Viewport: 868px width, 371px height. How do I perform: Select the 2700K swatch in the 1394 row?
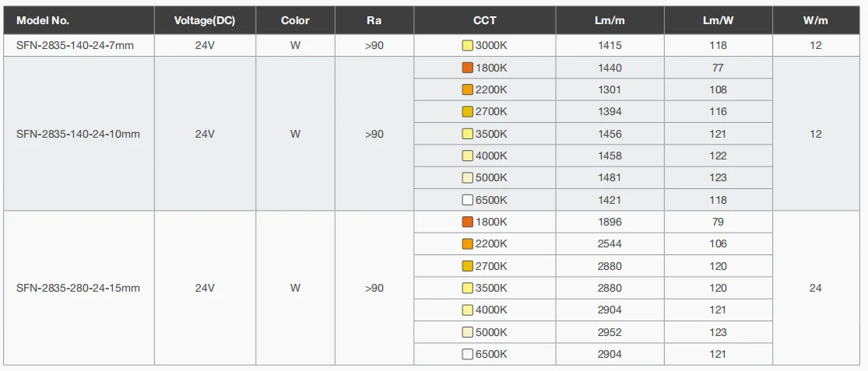[x=468, y=112]
